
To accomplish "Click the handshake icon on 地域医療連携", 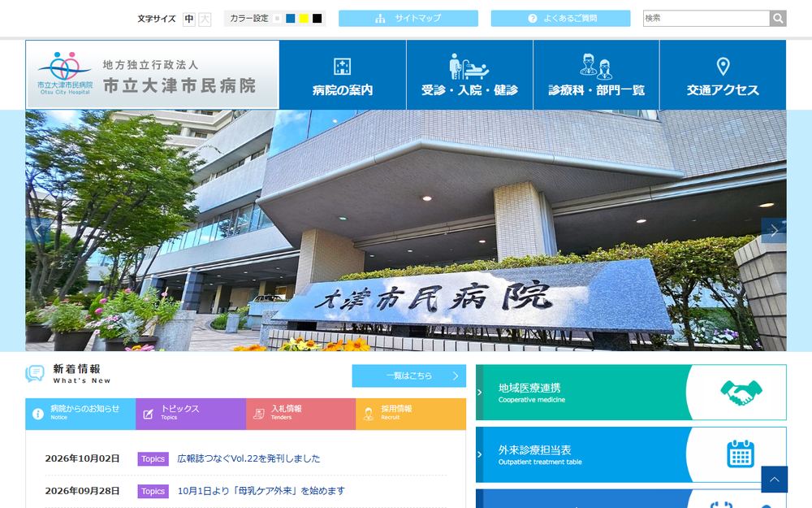I will click(741, 393).
